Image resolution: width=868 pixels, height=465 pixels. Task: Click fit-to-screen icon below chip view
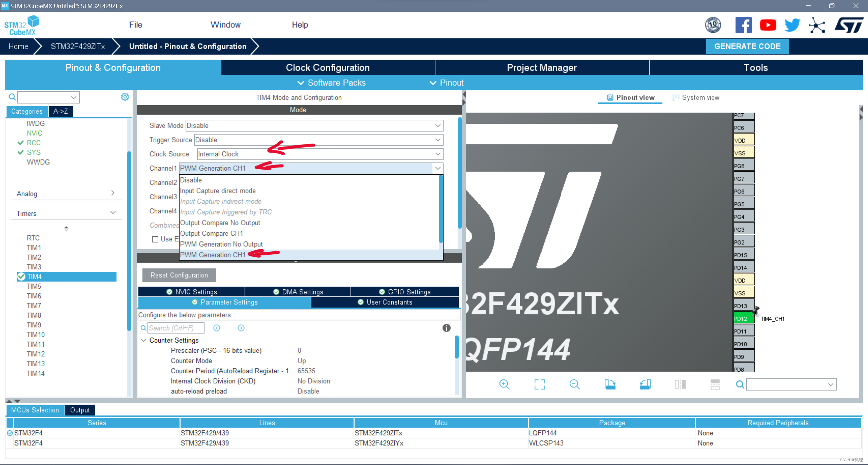[x=539, y=384]
